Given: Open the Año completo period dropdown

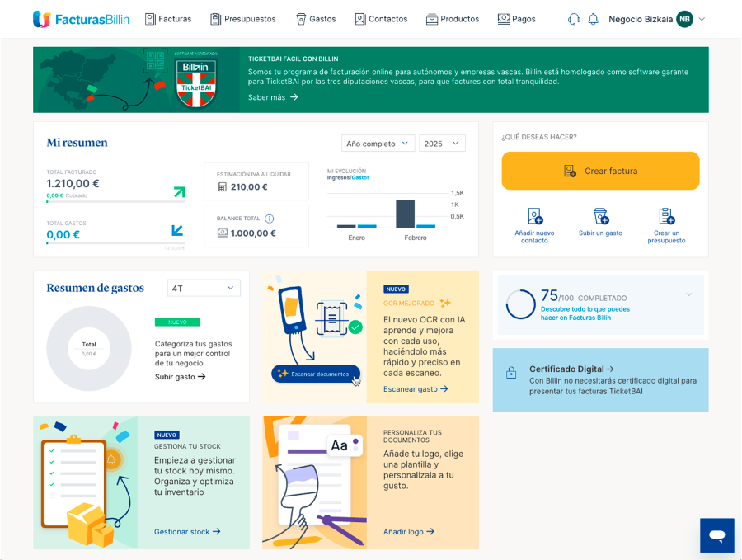Looking at the screenshot, I should [378, 144].
